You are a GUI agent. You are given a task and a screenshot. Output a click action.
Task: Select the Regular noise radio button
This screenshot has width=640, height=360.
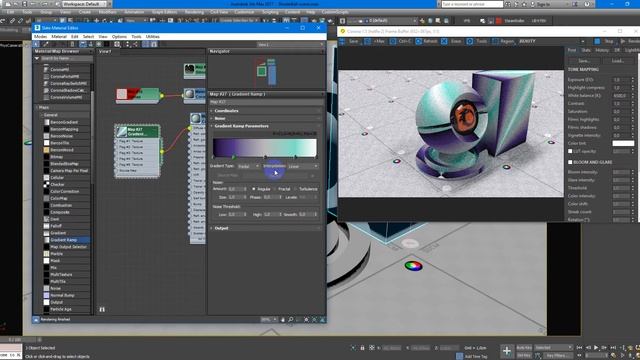(253, 189)
